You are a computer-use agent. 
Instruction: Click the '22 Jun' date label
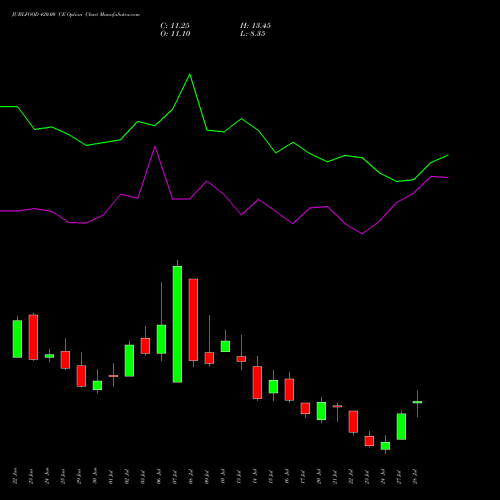[15, 476]
